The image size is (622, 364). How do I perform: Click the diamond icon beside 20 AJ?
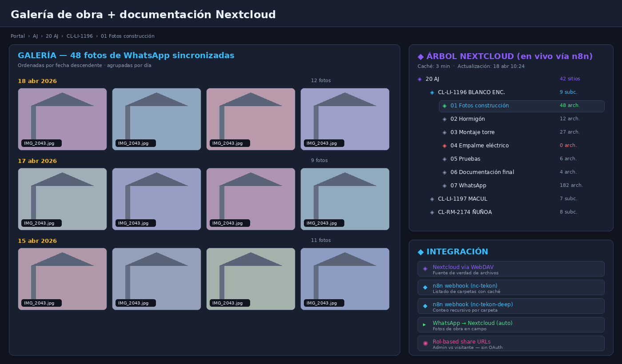point(419,79)
